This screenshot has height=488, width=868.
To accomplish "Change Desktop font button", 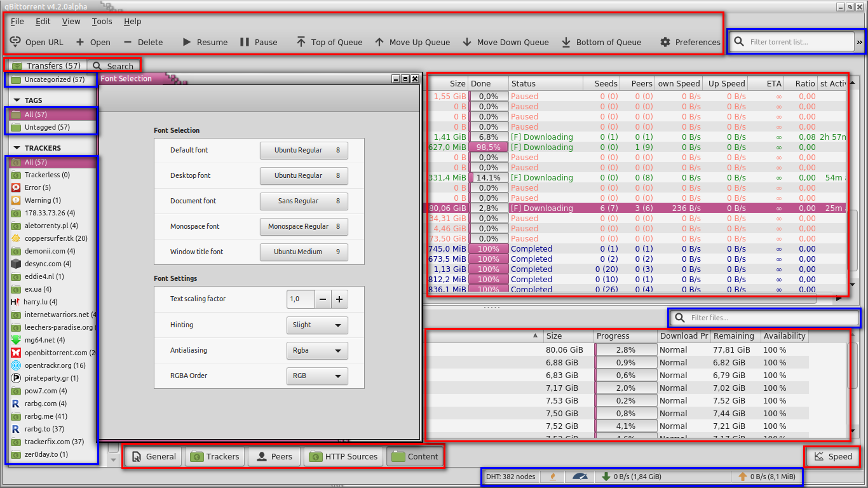I will coord(304,176).
